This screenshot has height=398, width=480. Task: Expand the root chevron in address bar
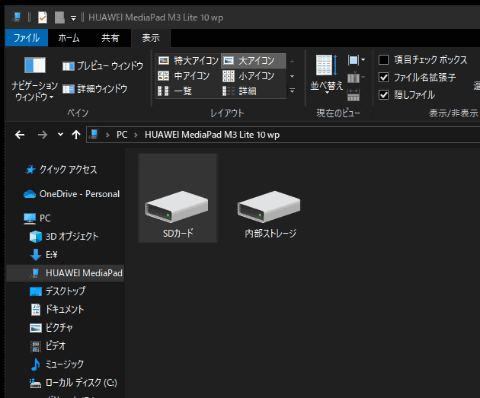(107, 135)
